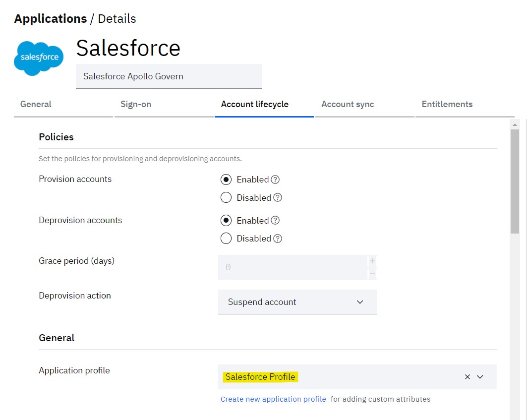Select Enabled for Deprovision accounts
The height and width of the screenshot is (420, 528).
pyautogui.click(x=226, y=221)
